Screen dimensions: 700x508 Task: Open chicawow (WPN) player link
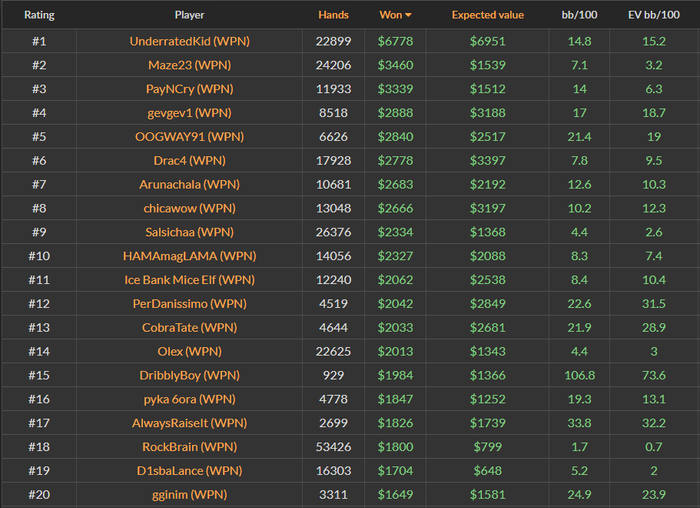tap(189, 208)
